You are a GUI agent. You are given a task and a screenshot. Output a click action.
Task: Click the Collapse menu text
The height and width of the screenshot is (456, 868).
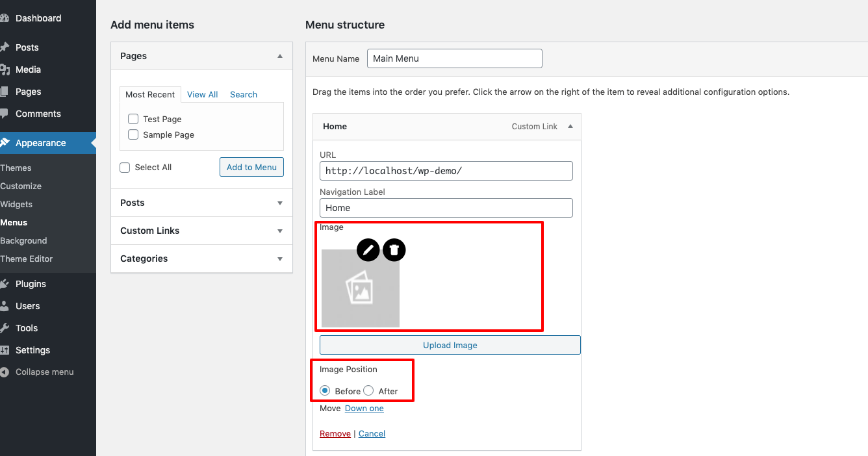point(45,372)
